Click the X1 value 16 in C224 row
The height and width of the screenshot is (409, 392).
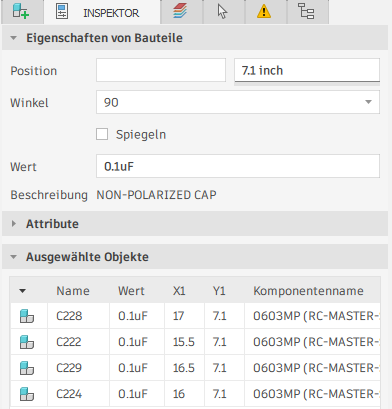coord(184,394)
